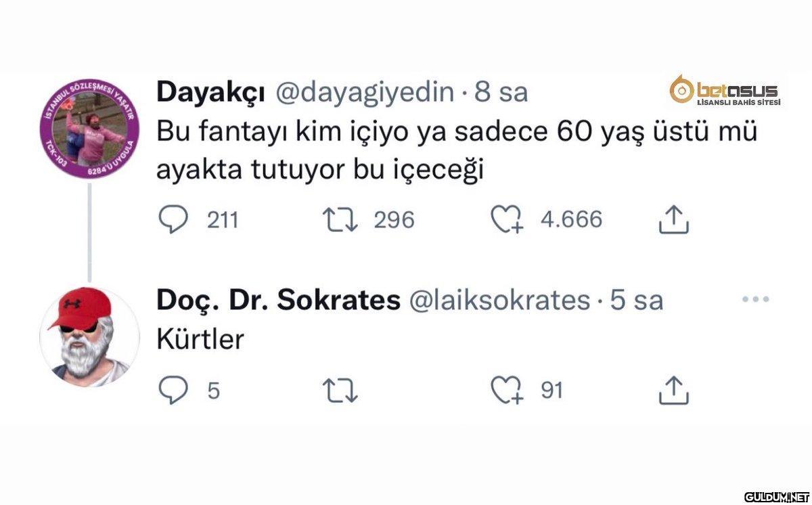Open Dayakçı's profile picture
812x505 pixels.
[89, 129]
